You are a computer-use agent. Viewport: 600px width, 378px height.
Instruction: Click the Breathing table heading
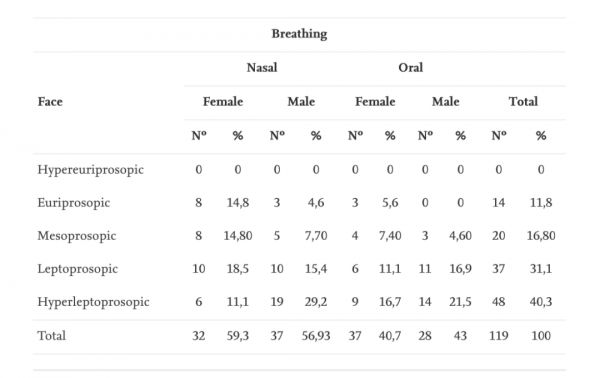pos(299,34)
